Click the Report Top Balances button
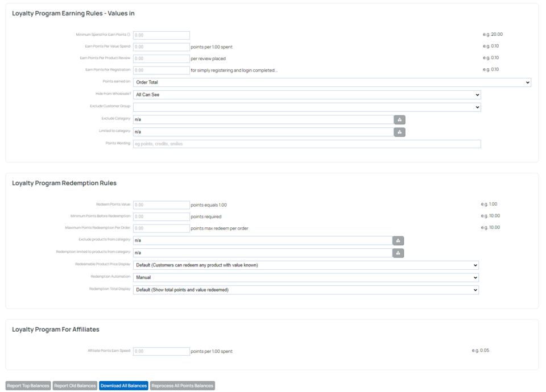This screenshot has height=392, width=546. click(x=28, y=386)
